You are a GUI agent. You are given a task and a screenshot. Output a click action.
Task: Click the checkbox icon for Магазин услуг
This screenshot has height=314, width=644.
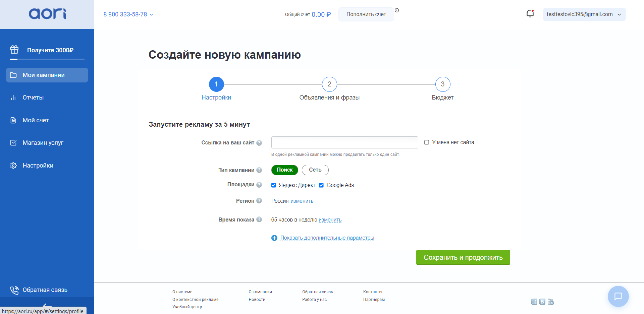coord(13,143)
